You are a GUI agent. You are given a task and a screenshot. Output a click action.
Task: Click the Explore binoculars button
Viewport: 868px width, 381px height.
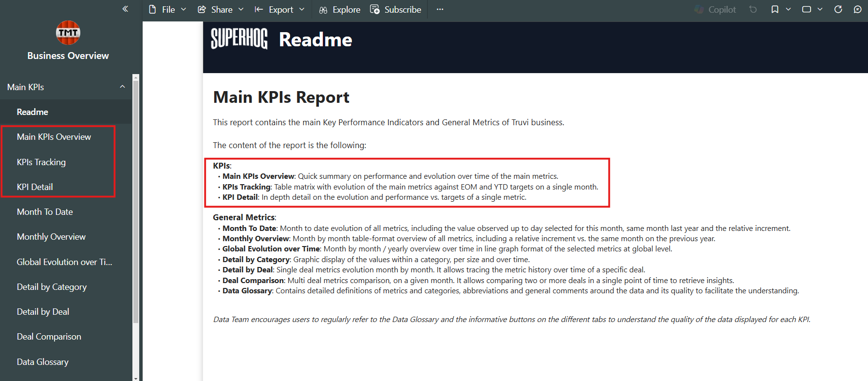(340, 9)
